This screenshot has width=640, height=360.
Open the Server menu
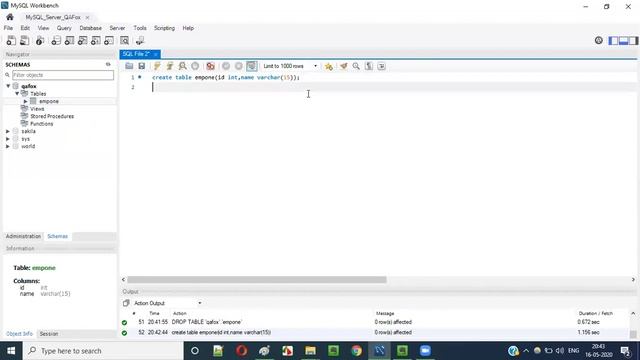[x=117, y=28]
